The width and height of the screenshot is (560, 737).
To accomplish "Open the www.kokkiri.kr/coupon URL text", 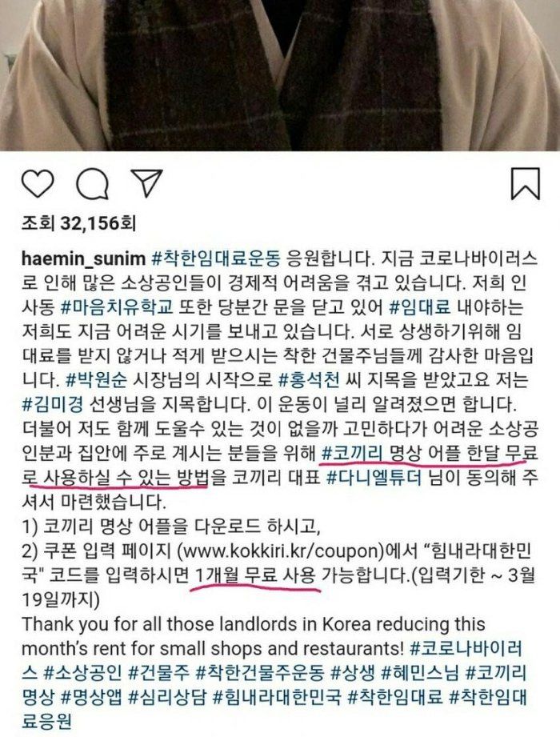I will point(279,551).
